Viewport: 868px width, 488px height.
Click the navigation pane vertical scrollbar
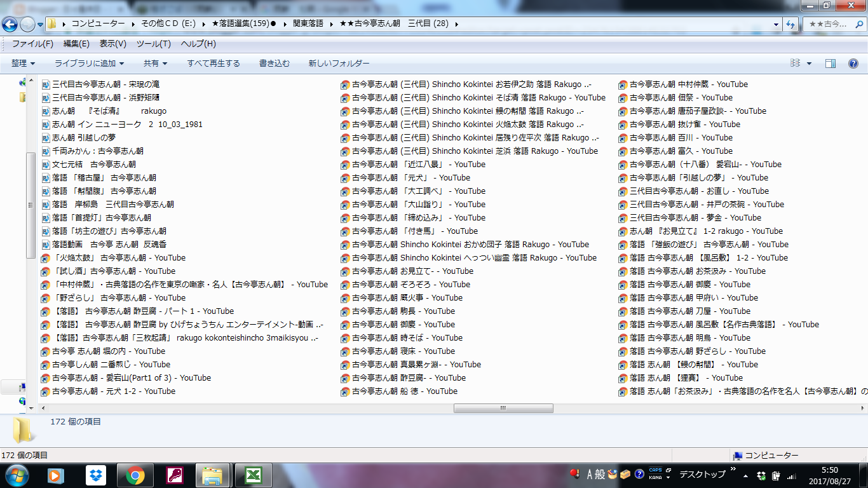pos(30,205)
